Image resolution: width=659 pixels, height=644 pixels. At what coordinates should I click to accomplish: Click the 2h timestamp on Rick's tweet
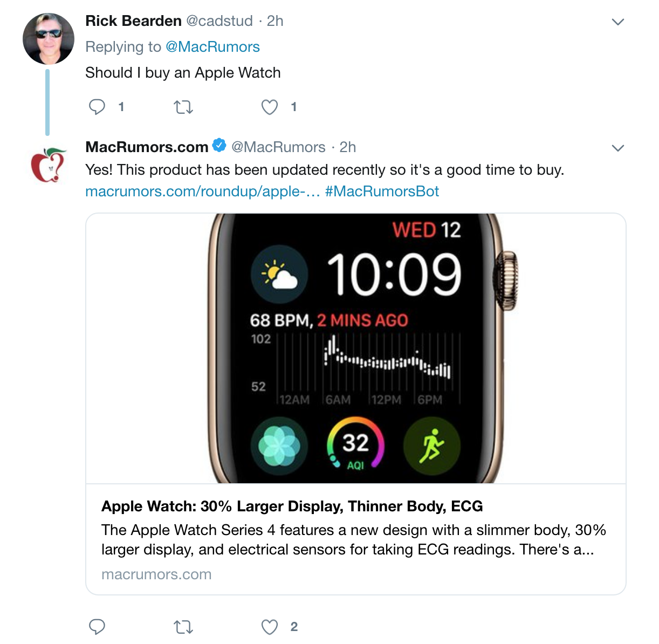tap(275, 21)
